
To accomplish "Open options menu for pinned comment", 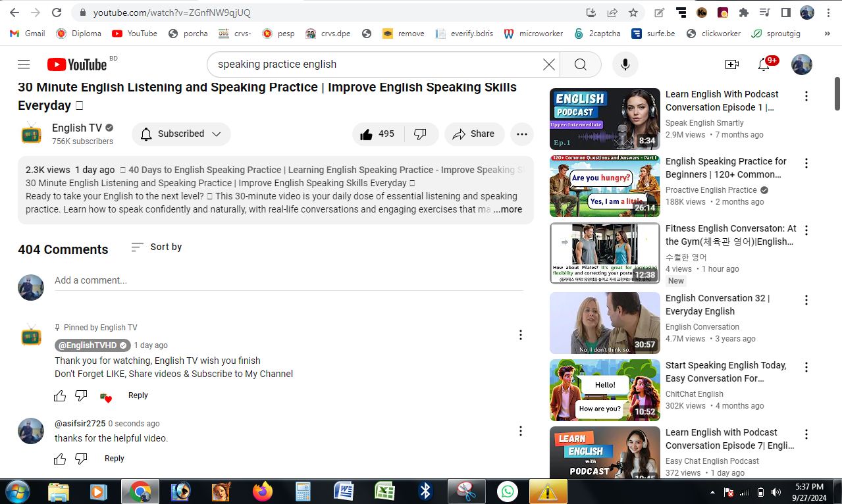I will point(520,335).
